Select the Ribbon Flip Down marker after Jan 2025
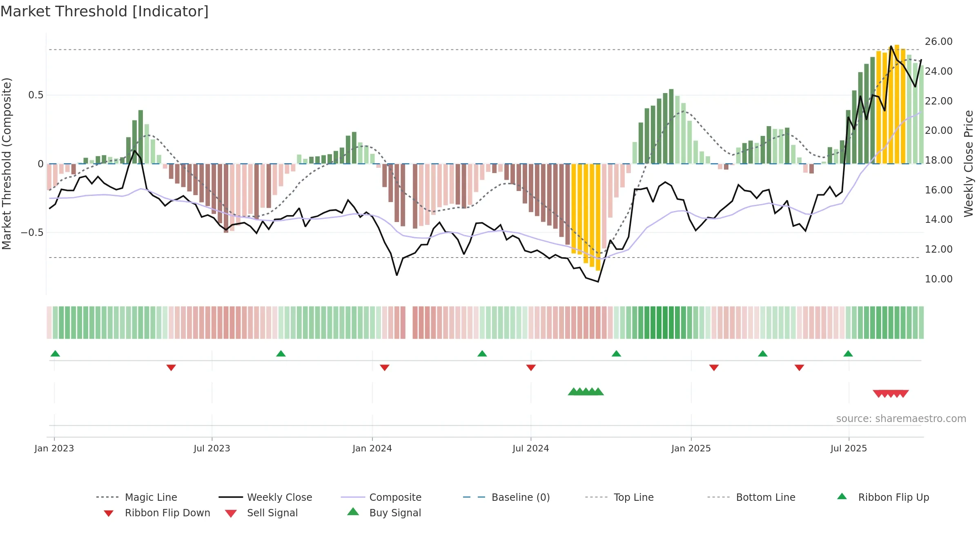 point(714,368)
